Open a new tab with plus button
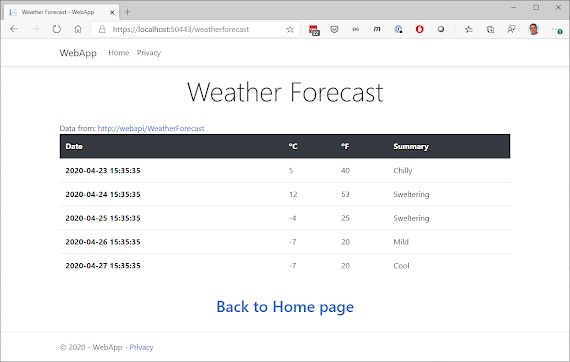The width and height of the screenshot is (570, 362). 128,12
